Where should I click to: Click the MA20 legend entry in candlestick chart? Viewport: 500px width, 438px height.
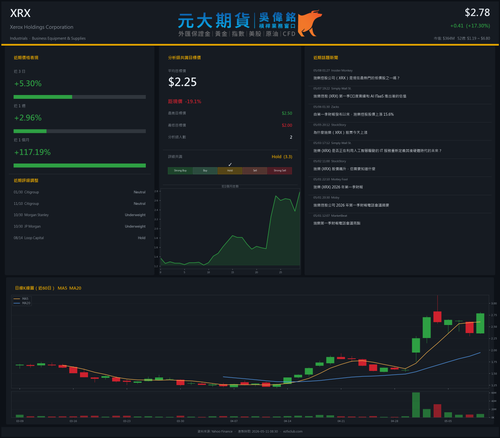pos(22,303)
